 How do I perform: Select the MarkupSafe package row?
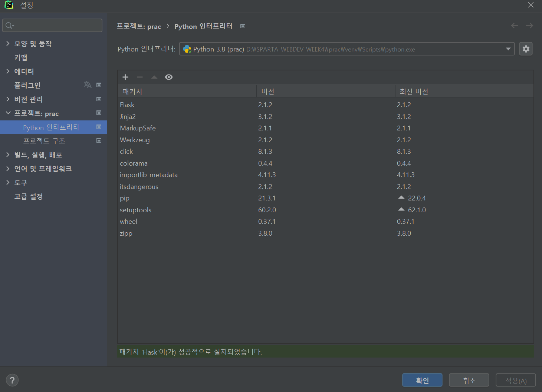tap(326, 128)
